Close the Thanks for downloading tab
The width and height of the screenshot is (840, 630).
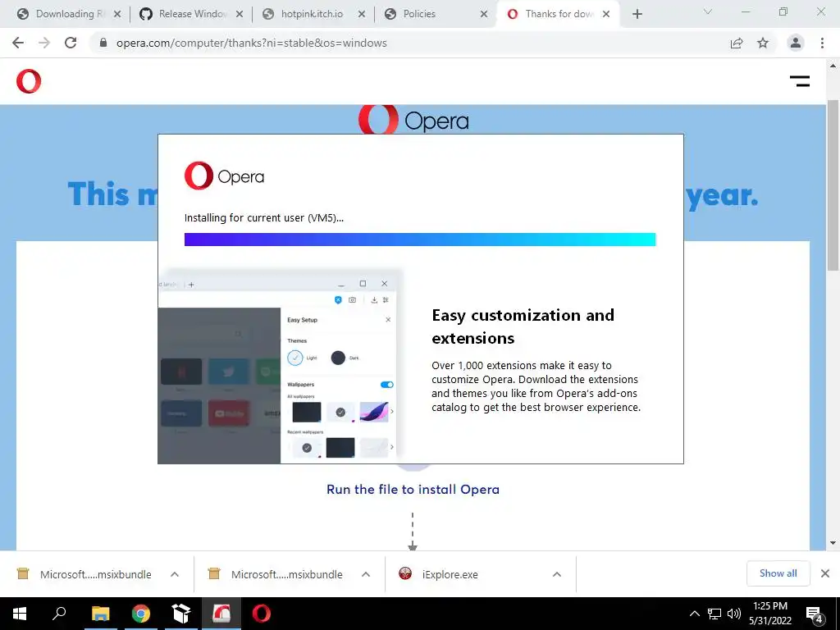pos(606,14)
